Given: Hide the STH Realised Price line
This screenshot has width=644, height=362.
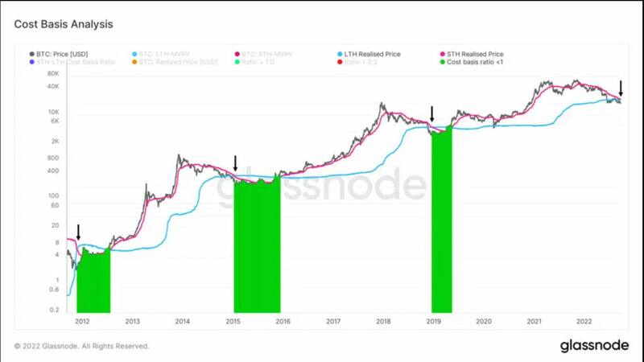Looking at the screenshot, I should [x=473, y=54].
